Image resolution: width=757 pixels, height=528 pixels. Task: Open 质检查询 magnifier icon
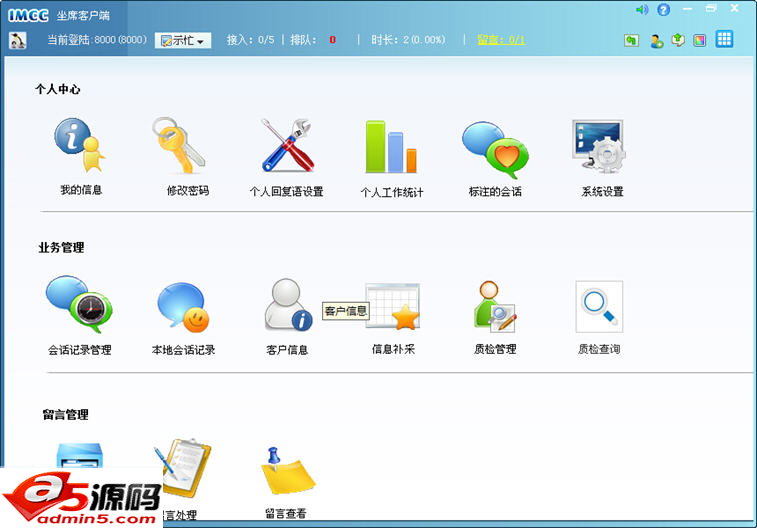coord(599,306)
